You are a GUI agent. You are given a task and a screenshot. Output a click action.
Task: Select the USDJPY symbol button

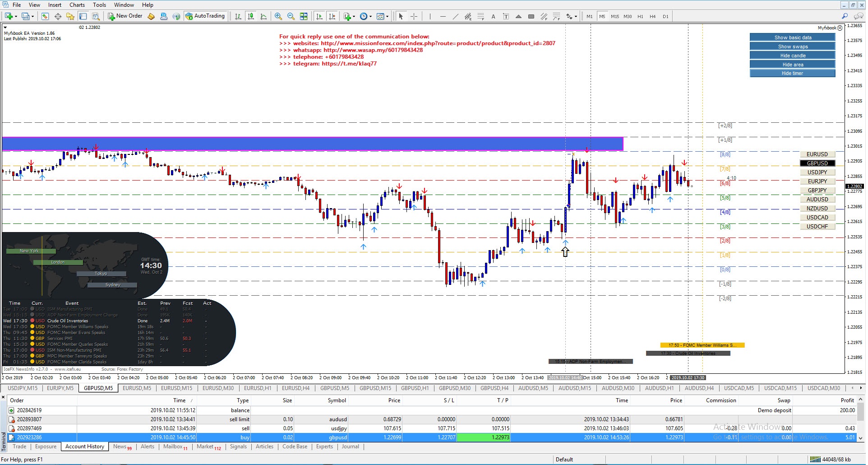coord(817,172)
